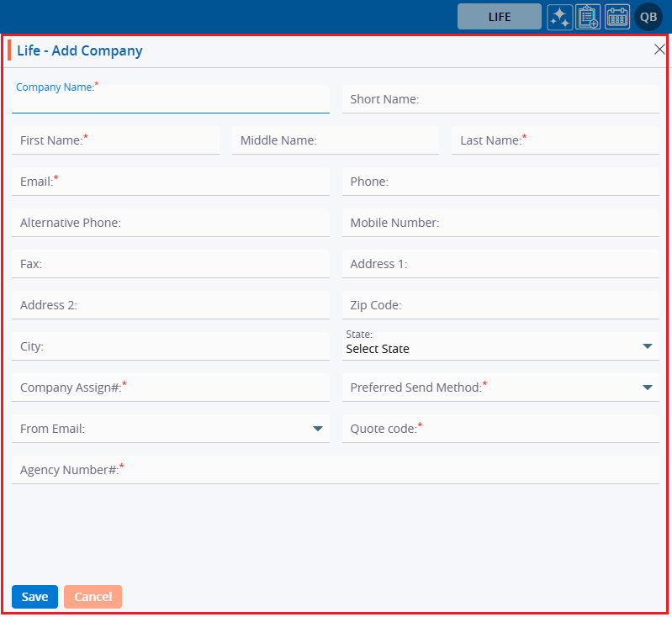Close the Life - Add Company dialog
Viewport: 672px width, 617px height.
click(659, 50)
